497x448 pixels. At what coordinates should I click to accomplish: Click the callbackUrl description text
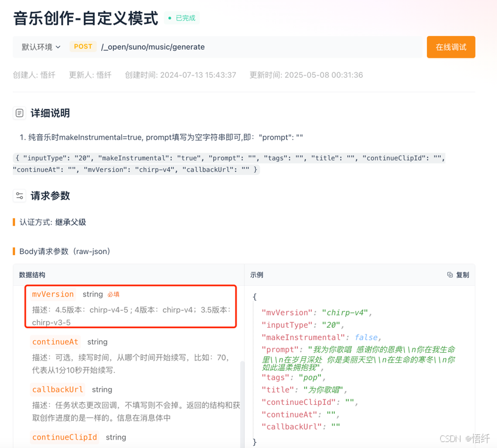[x=136, y=411]
